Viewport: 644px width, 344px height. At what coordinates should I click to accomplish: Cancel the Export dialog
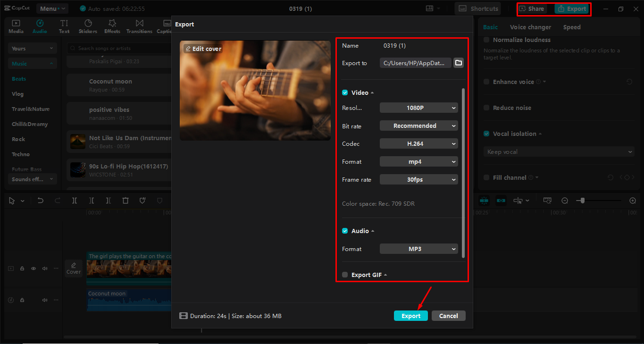point(449,316)
